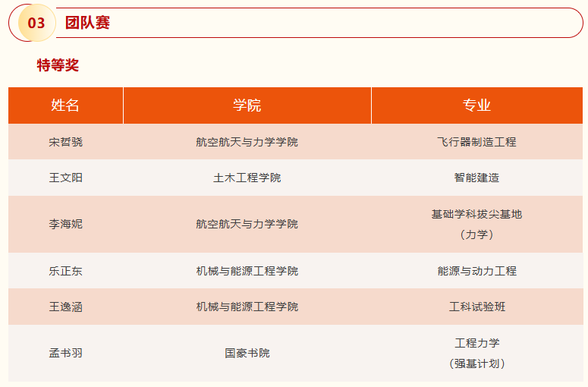Viewport: 588px width, 387px height.
Task: Click 工科试验班 major cell
Action: coord(476,307)
